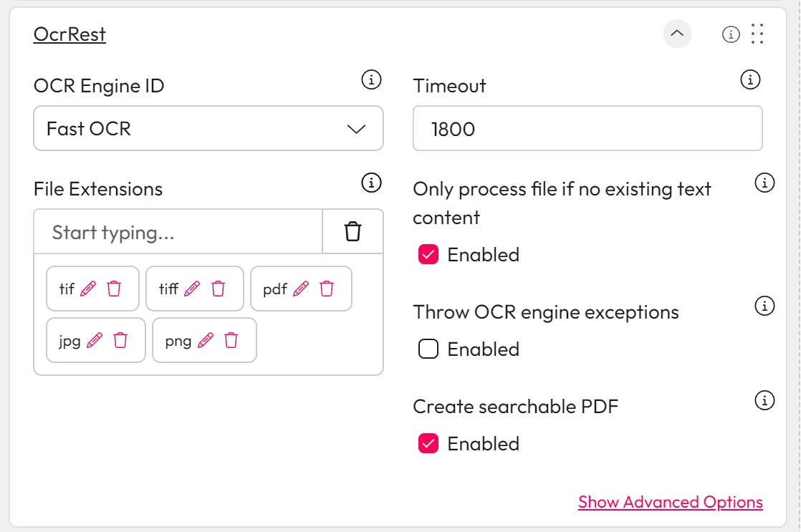
Task: Open the OCR Engine ID dropdown
Action: tap(208, 129)
